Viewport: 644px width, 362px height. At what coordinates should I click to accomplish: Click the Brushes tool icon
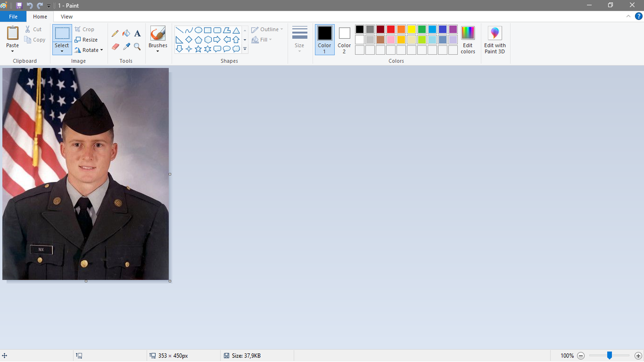[x=157, y=34]
